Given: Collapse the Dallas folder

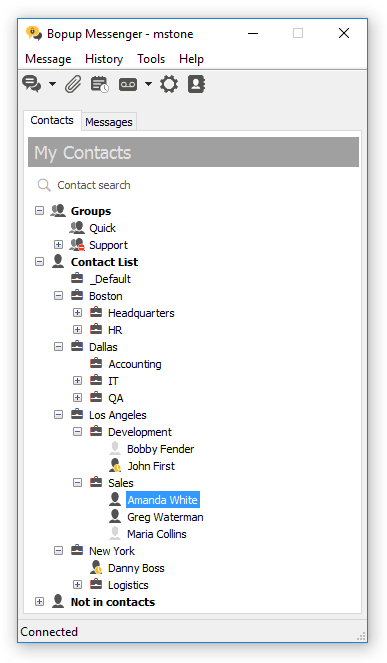Looking at the screenshot, I should (58, 347).
